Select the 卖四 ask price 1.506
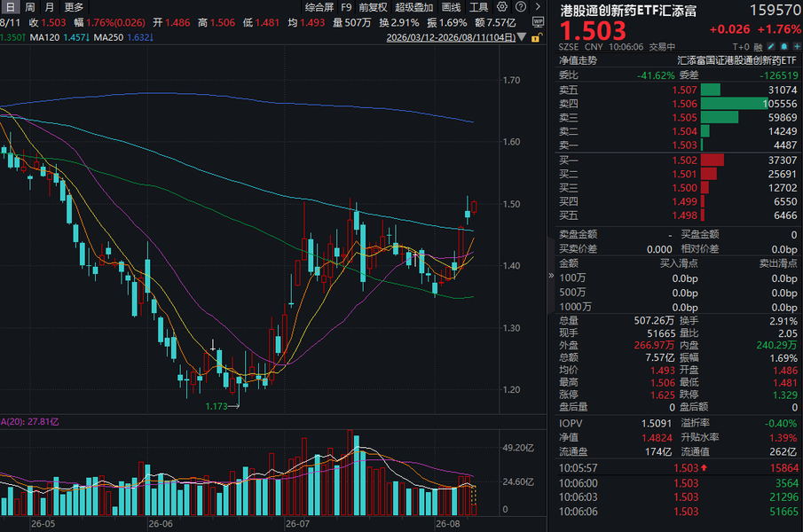Image resolution: width=803 pixels, height=532 pixels. click(x=684, y=104)
